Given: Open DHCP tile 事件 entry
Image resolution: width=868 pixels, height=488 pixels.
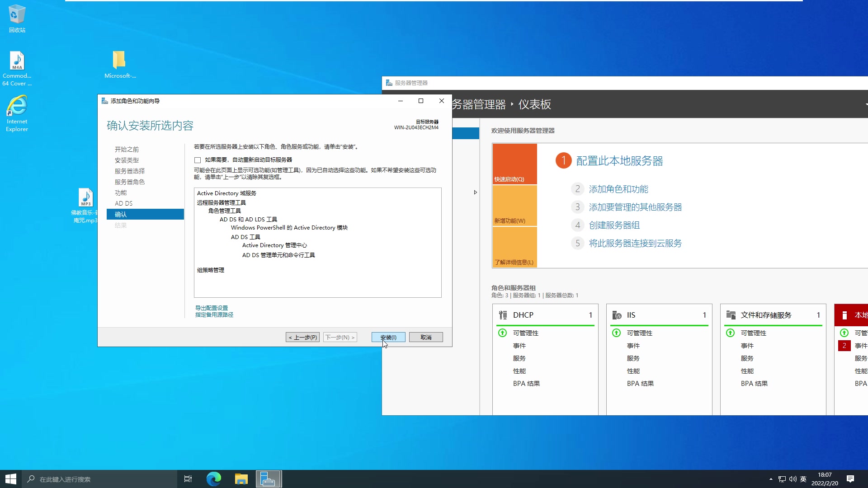Looking at the screenshot, I should coord(519,346).
